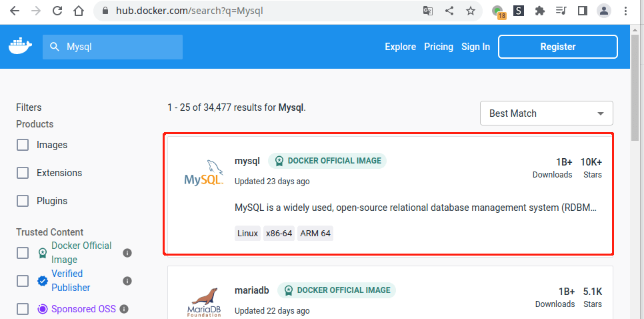Check the Plugins filter checkbox
The width and height of the screenshot is (644, 319).
pyautogui.click(x=23, y=201)
